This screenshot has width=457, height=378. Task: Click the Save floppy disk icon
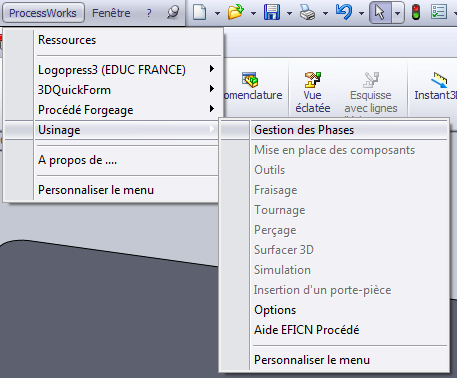272,13
